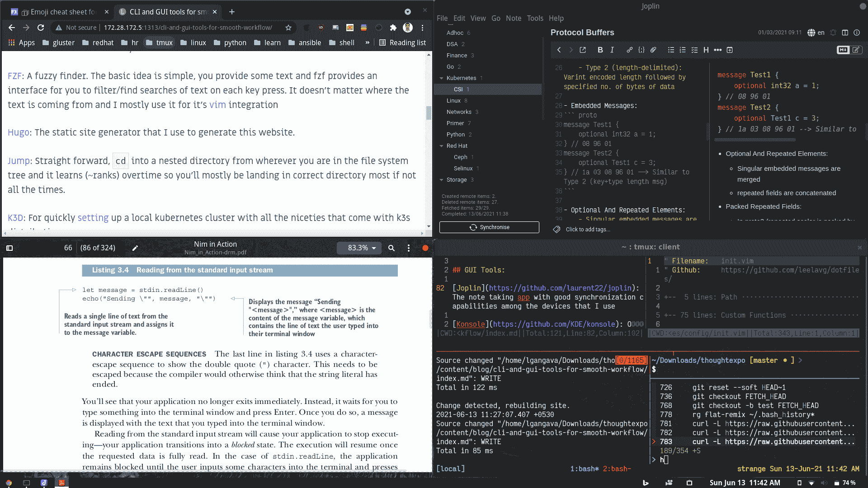Switch Joplin to rich text editor

coord(856,50)
